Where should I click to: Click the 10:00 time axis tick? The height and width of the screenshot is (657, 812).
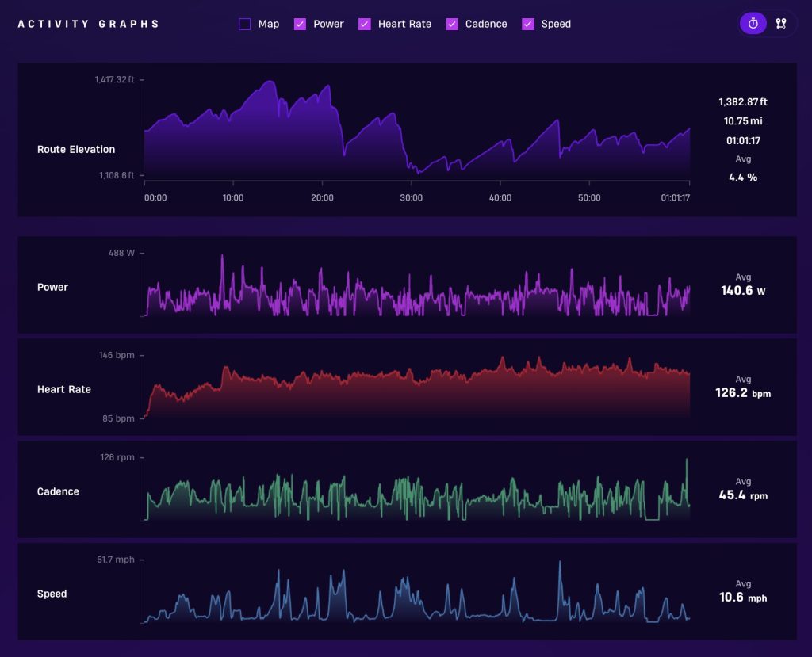point(233,198)
